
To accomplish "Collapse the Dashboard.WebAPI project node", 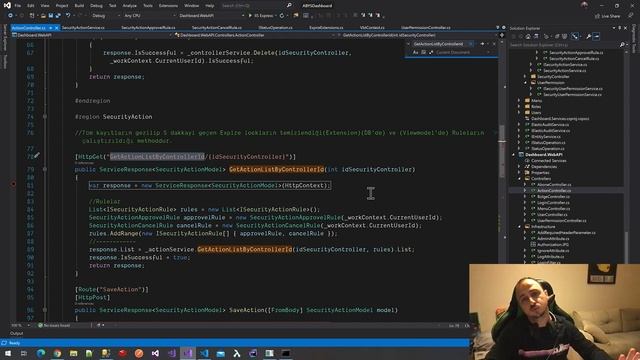I will click(513, 155).
